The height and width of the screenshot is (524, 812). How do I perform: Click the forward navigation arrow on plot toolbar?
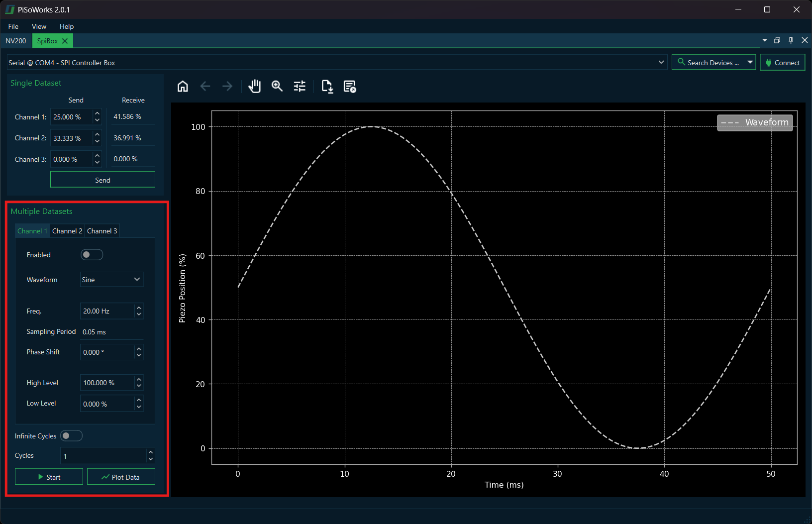click(227, 86)
